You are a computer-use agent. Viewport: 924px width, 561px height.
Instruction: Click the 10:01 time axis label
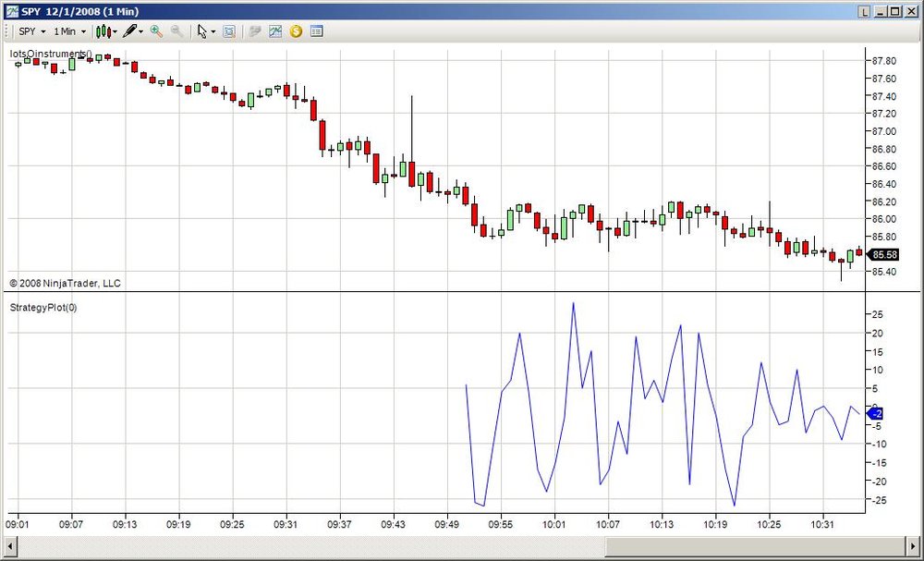[553, 524]
